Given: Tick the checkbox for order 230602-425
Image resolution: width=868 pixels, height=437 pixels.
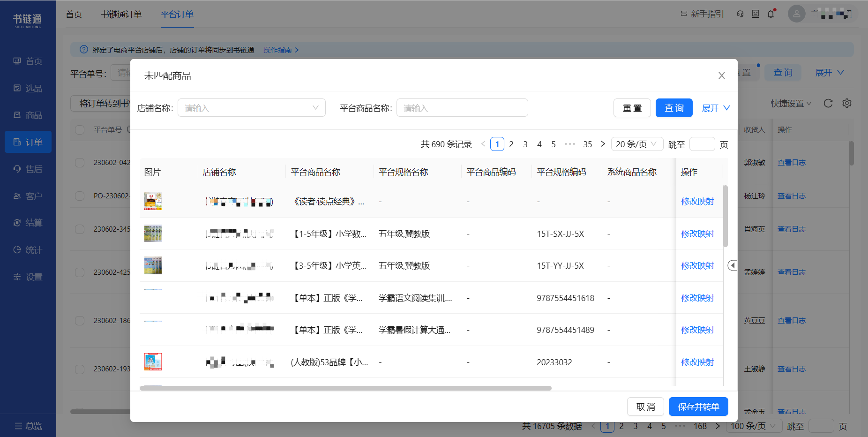Looking at the screenshot, I should [80, 272].
